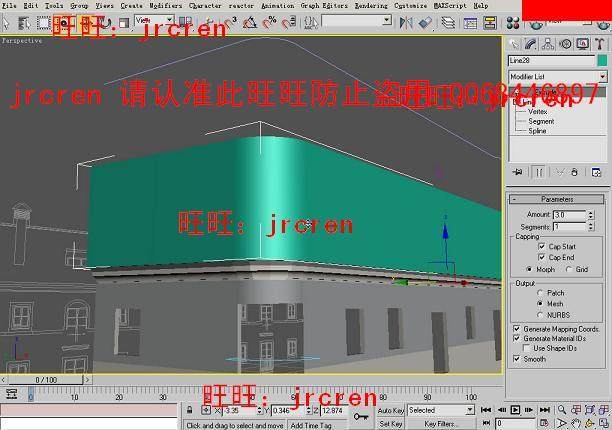Click the Align tool in toolbar
Image resolution: width=612 pixels, height=430 pixels.
[x=425, y=23]
